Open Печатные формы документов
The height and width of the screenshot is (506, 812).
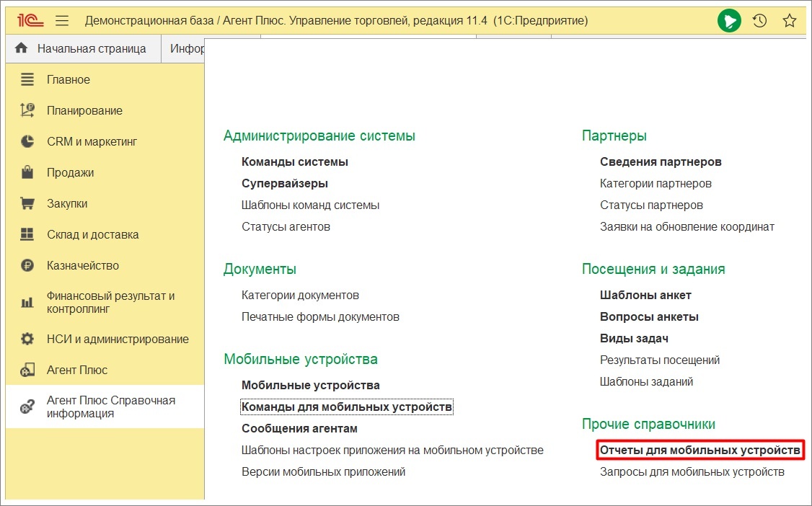(x=320, y=317)
